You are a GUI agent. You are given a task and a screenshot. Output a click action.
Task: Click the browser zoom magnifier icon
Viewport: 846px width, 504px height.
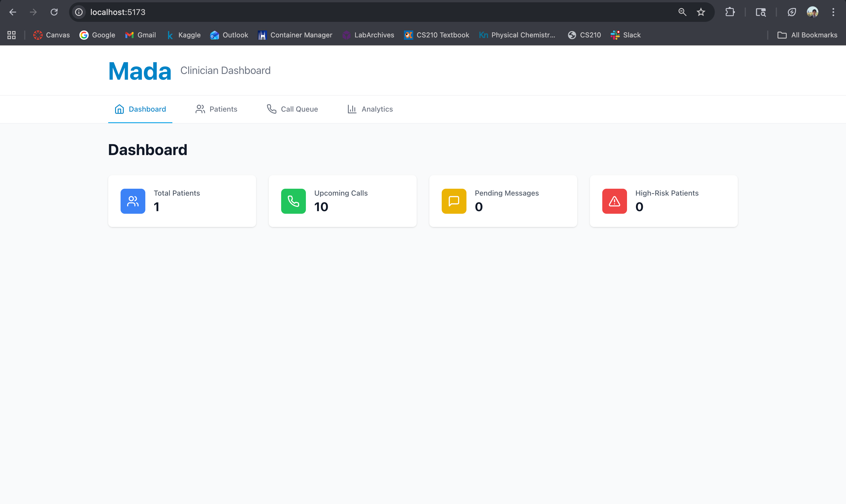click(682, 12)
